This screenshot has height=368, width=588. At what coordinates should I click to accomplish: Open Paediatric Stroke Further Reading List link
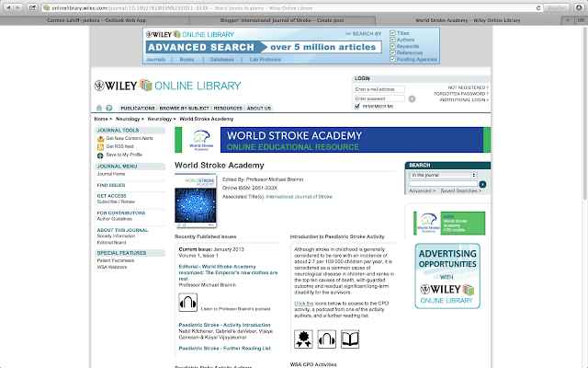pos(224,349)
